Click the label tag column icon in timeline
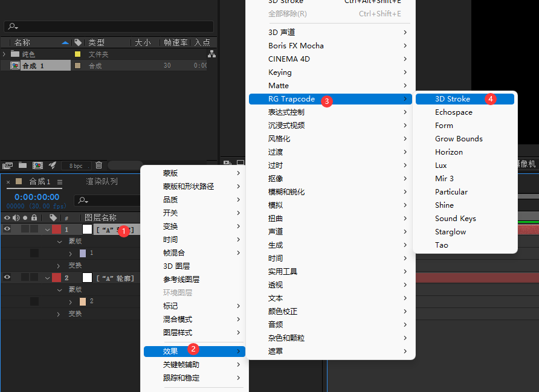 (53, 217)
